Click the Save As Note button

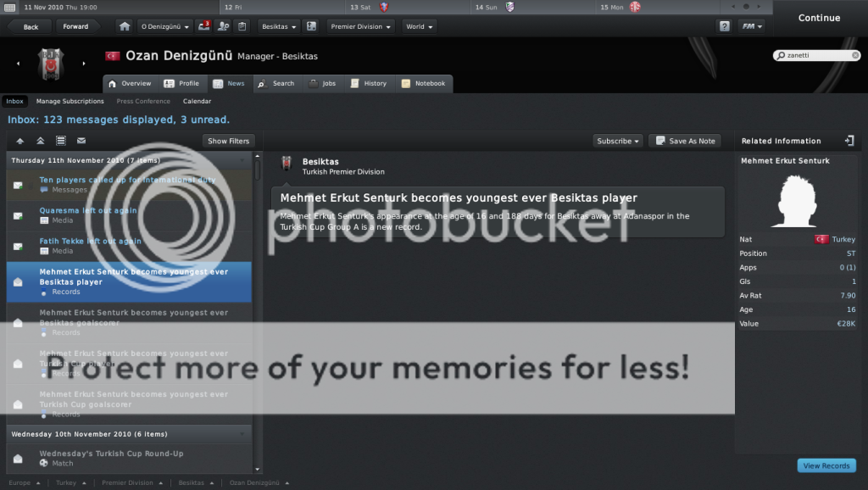coord(685,142)
